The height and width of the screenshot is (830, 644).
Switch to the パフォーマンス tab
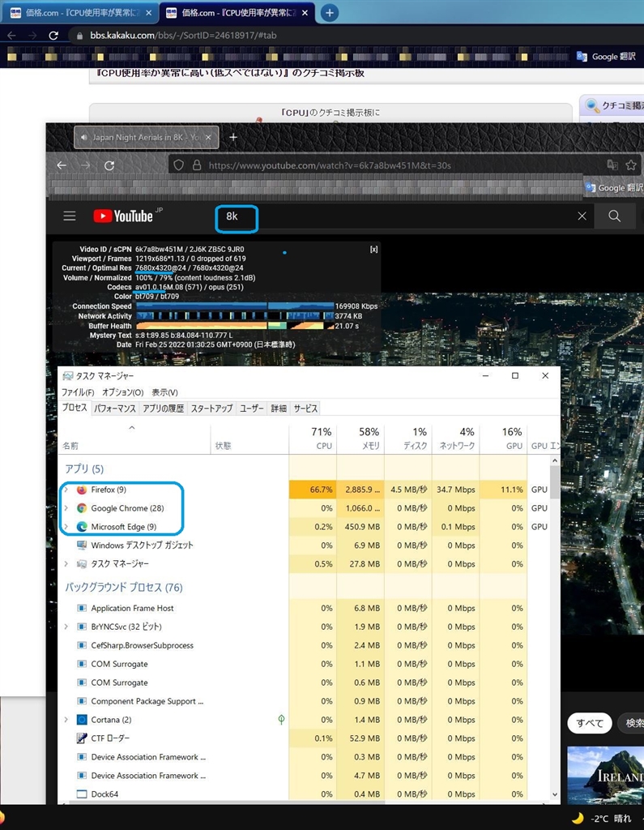pyautogui.click(x=114, y=409)
